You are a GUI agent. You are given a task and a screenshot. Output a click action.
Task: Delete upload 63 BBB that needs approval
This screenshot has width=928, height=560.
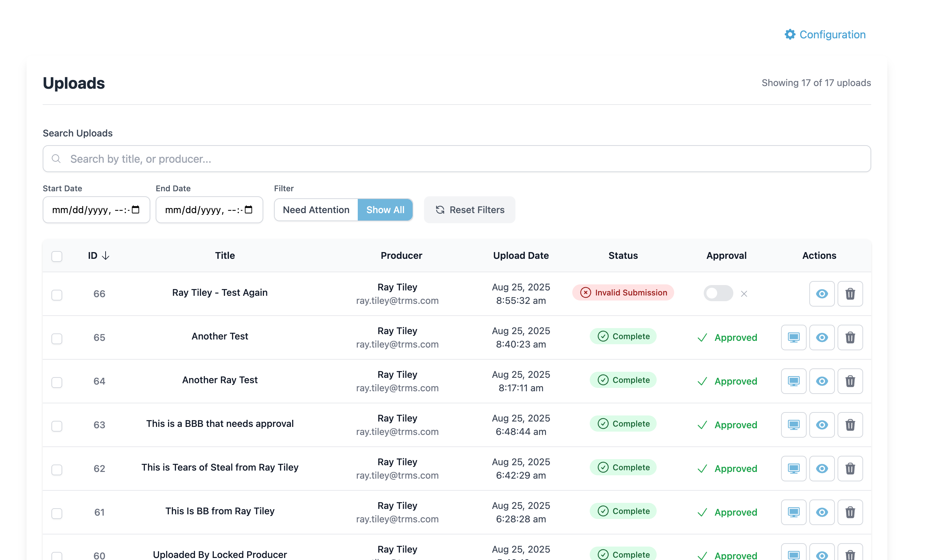click(850, 425)
